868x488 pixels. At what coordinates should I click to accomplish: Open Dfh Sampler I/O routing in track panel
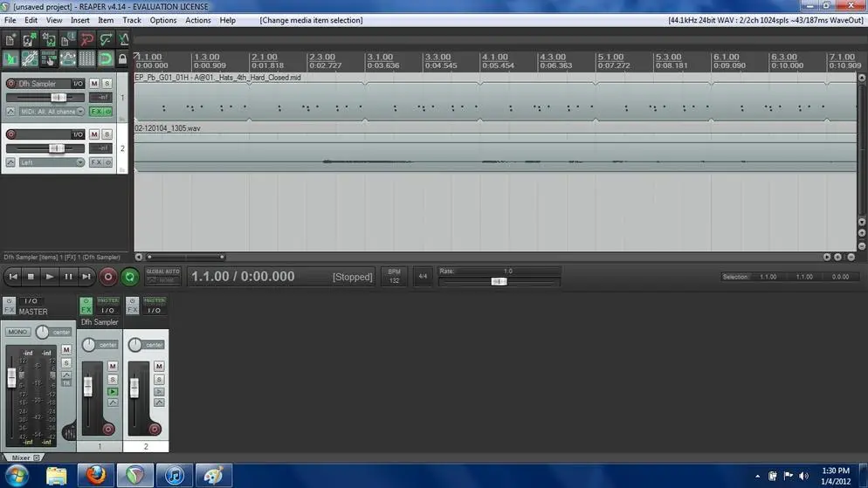point(78,84)
